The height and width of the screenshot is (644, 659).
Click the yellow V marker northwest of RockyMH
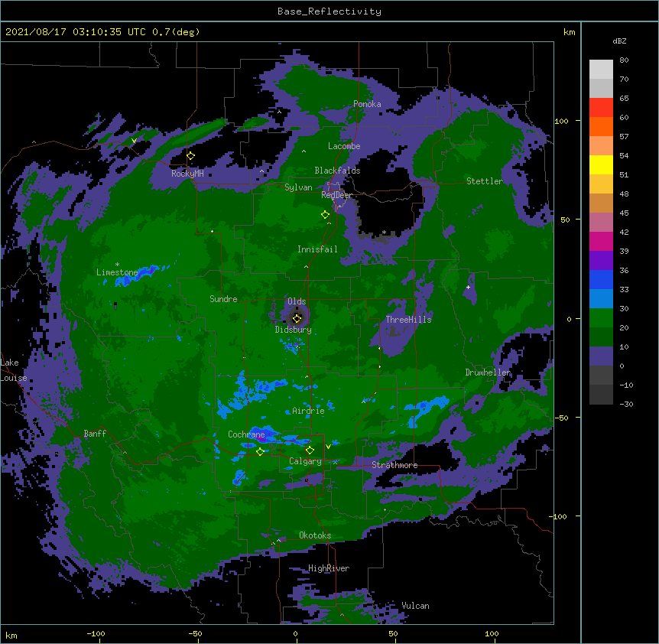click(x=134, y=141)
